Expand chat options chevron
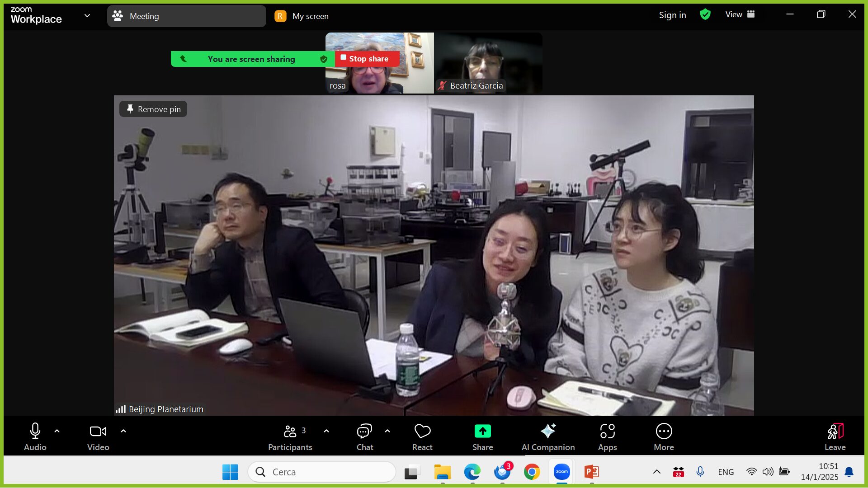The width and height of the screenshot is (868, 488). [387, 431]
